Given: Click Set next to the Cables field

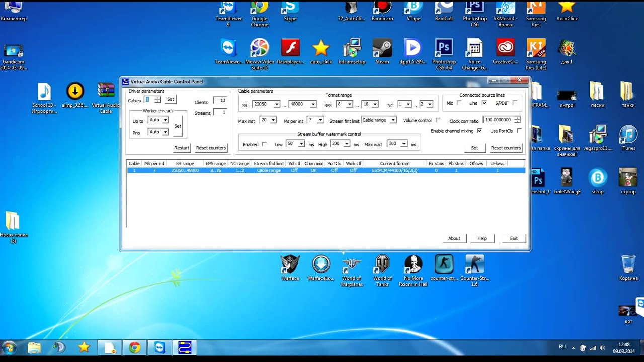Looking at the screenshot, I should [171, 99].
